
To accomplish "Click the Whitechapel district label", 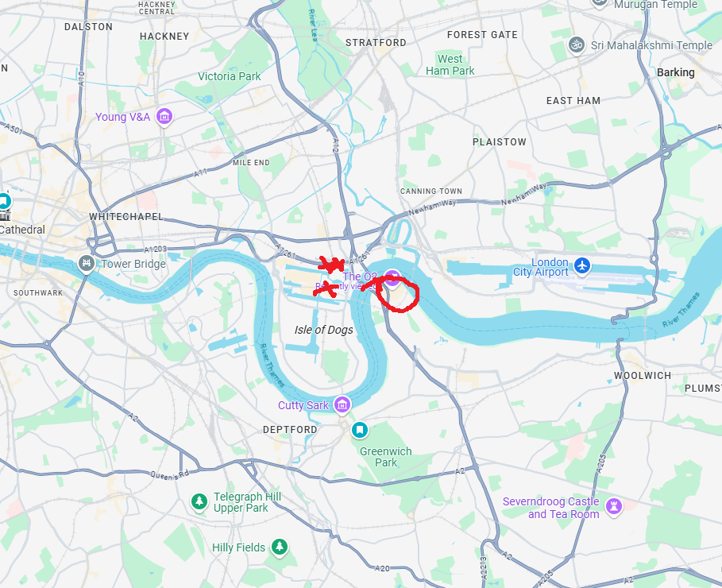I will (126, 217).
